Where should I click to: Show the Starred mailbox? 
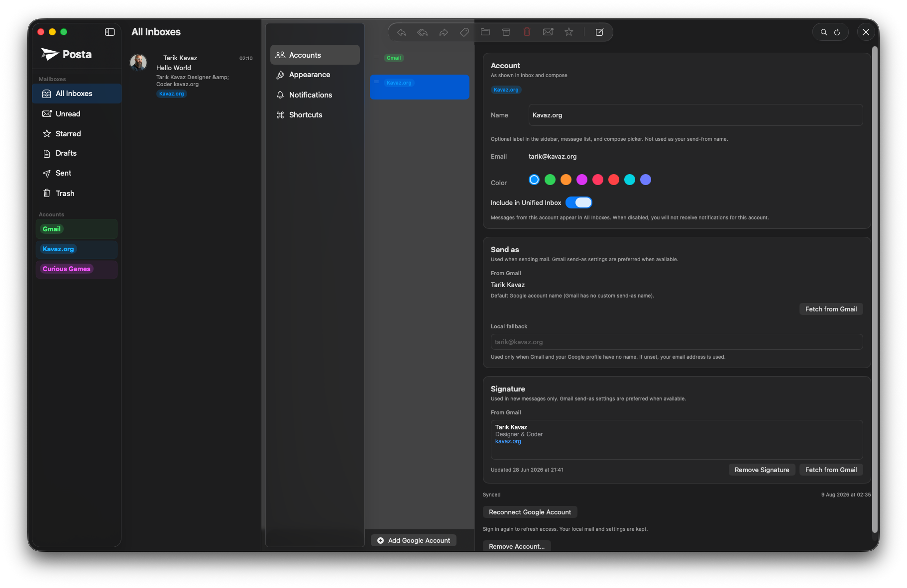click(77, 134)
